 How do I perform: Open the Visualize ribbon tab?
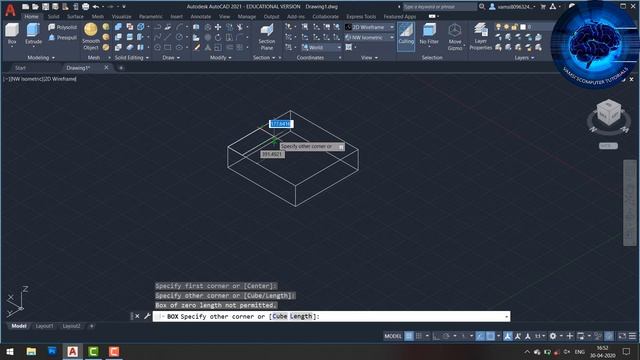pyautogui.click(x=122, y=17)
